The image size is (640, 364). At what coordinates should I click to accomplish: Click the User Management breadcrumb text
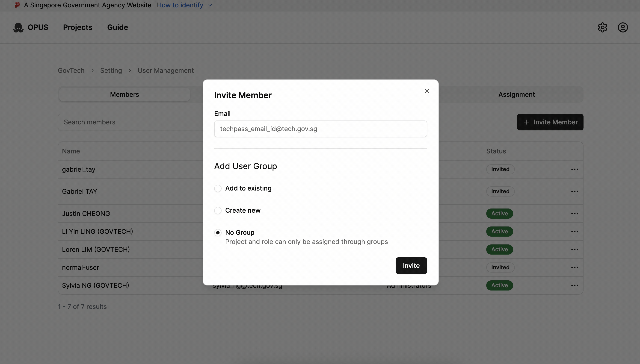[x=166, y=70]
